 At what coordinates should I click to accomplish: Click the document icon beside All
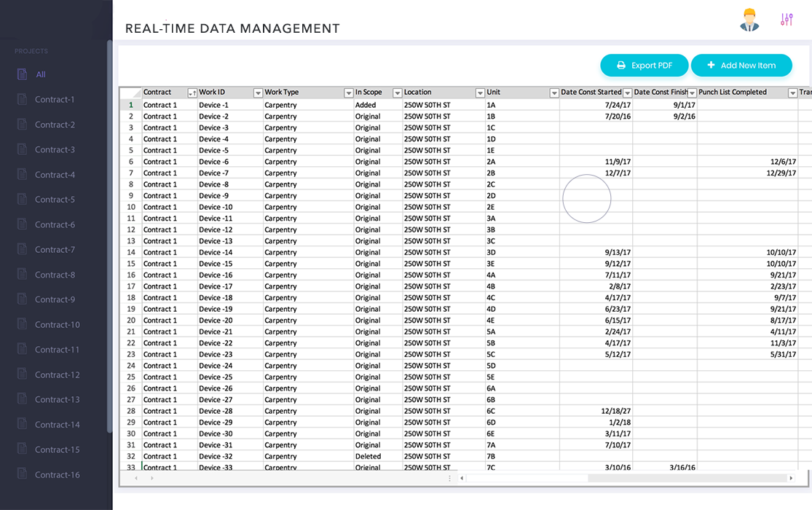tap(22, 74)
